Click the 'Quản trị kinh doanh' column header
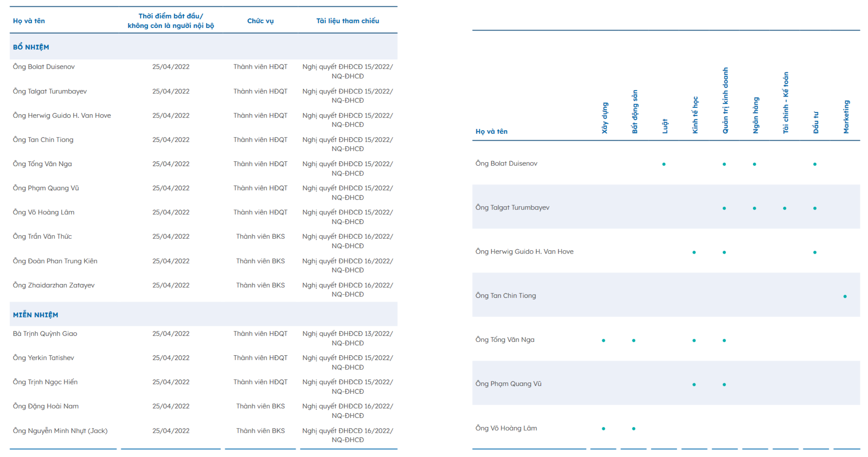 pos(725,100)
